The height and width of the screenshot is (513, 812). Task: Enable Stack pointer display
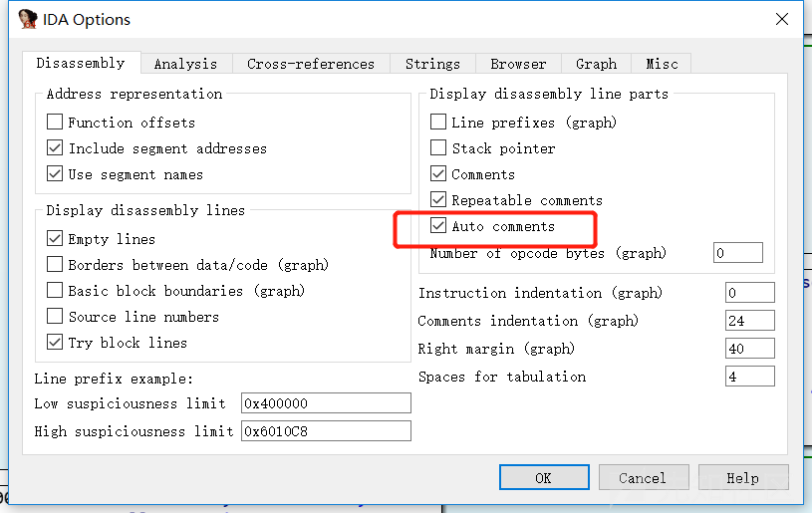point(438,148)
